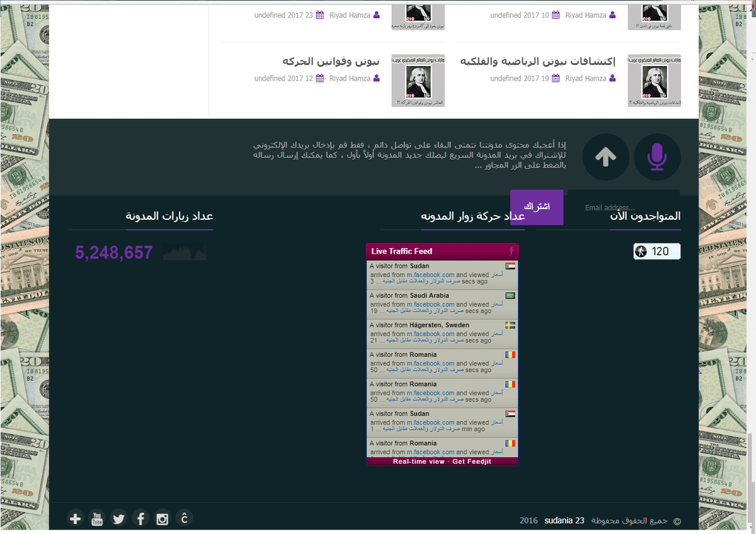Open the Instagram footer icon
This screenshot has width=756, height=534.
point(163,519)
